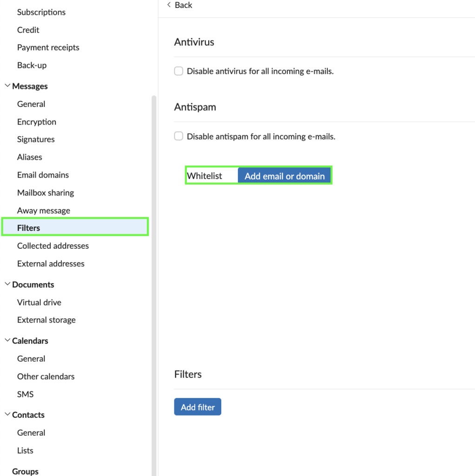This screenshot has height=476, width=475.
Task: Enable Disable antivirus checkbox
Action: (178, 71)
